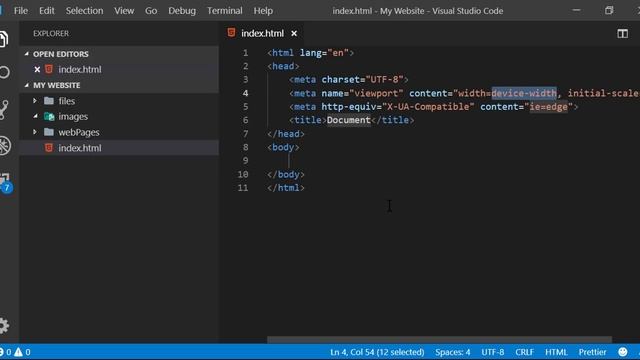This screenshot has width=640, height=360.
Task: Restore down the VS Code window
Action: click(x=609, y=11)
